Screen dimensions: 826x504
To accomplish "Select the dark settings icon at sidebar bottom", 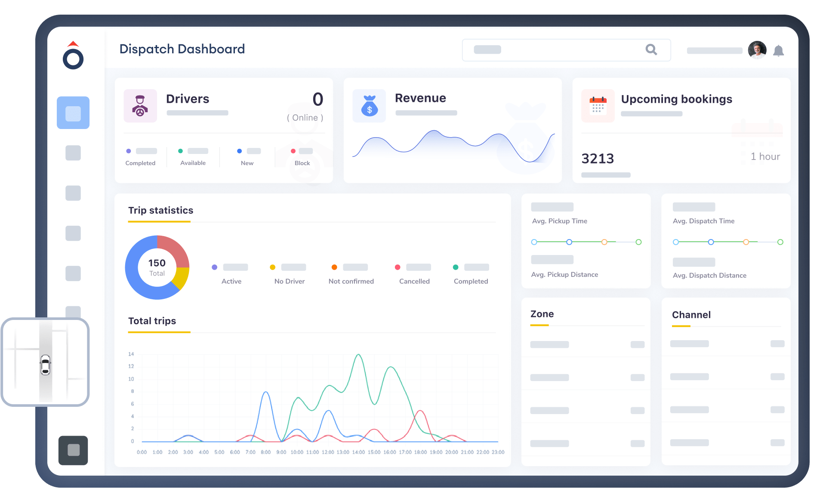I will point(73,450).
